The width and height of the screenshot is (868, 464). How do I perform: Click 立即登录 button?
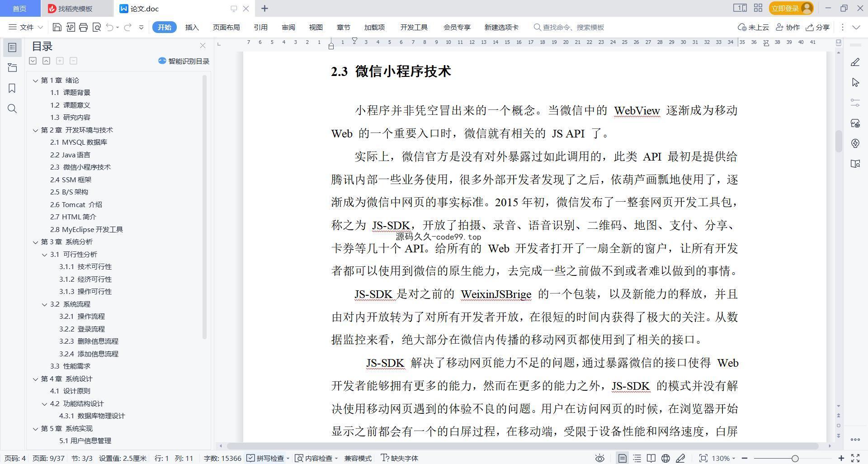(x=791, y=8)
